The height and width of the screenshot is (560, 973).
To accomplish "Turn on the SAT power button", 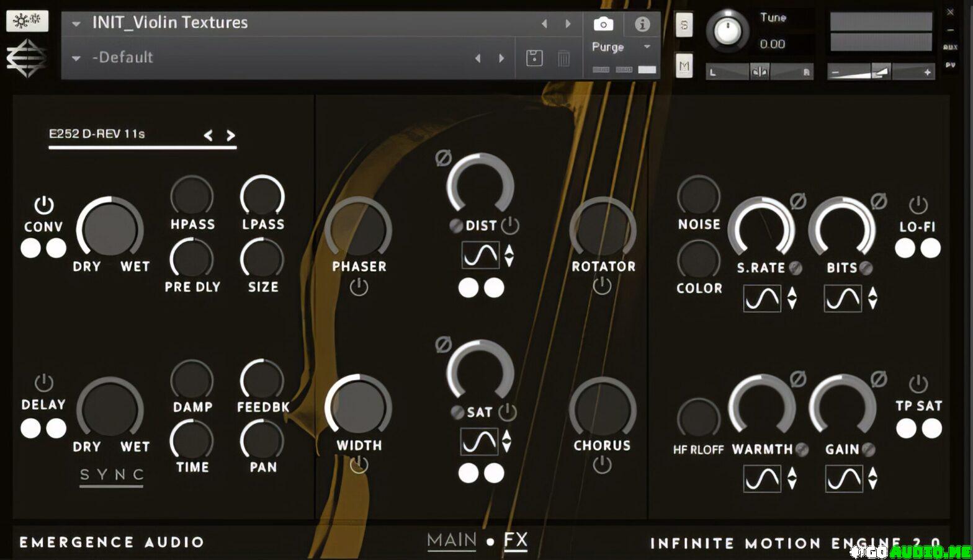I will click(508, 412).
